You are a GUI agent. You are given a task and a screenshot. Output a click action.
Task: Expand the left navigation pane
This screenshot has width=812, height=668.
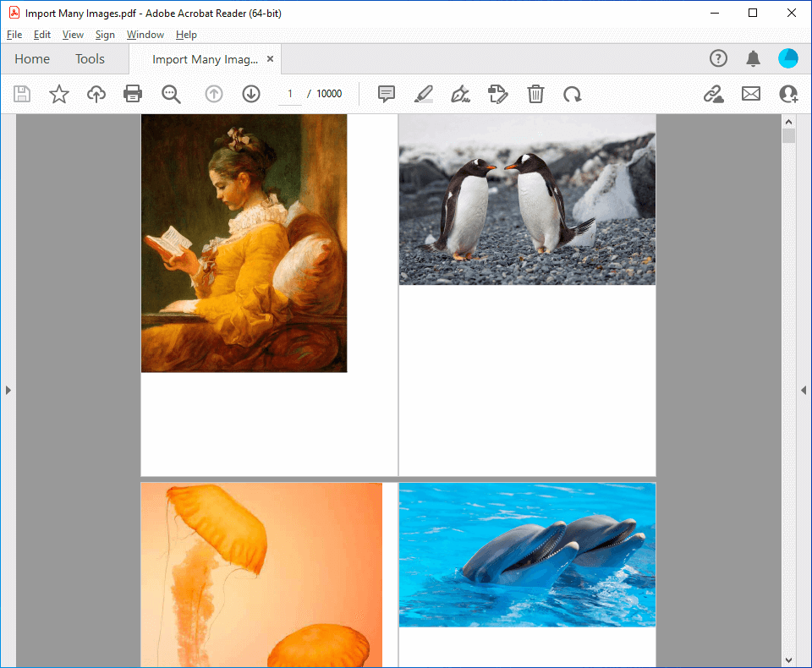coord(8,390)
